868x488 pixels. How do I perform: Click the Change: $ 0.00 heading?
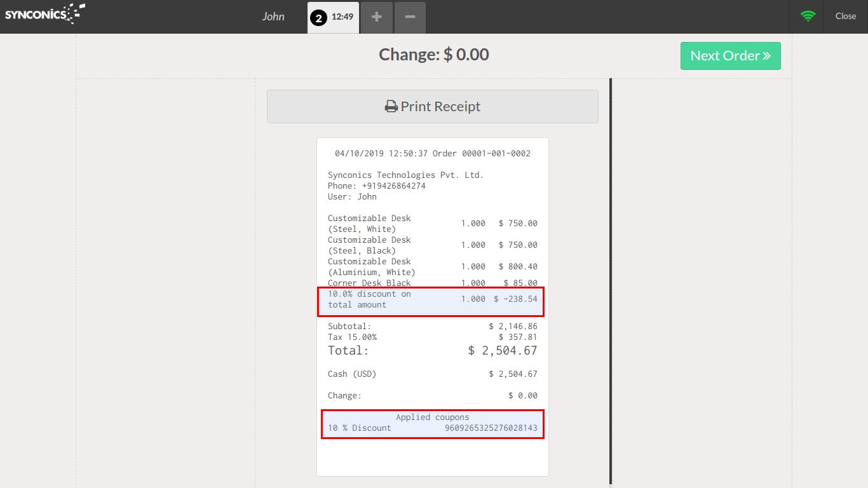(x=433, y=55)
